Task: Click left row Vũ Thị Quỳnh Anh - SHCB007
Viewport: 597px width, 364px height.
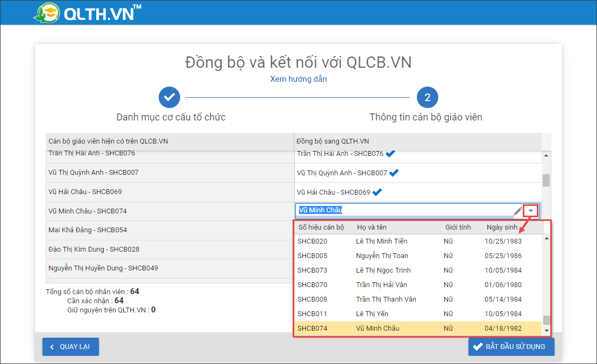Action: click(x=170, y=173)
